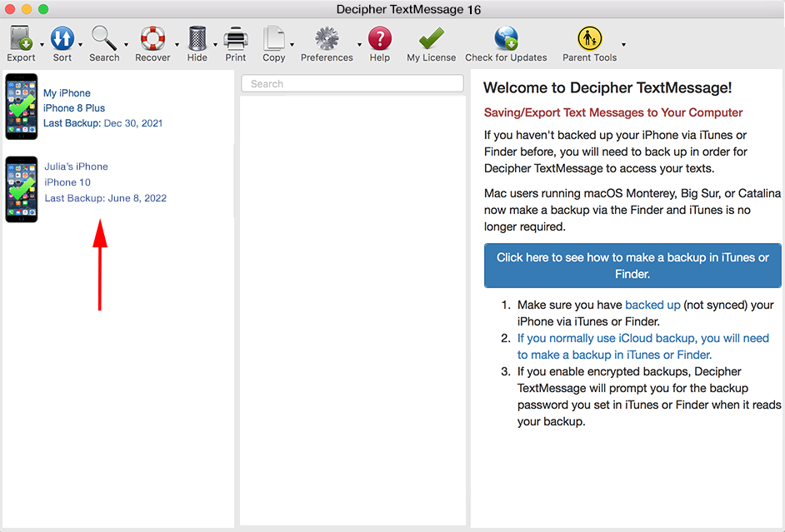Image resolution: width=785 pixels, height=532 pixels.
Task: Click the Copy documents icon
Action: click(x=273, y=39)
